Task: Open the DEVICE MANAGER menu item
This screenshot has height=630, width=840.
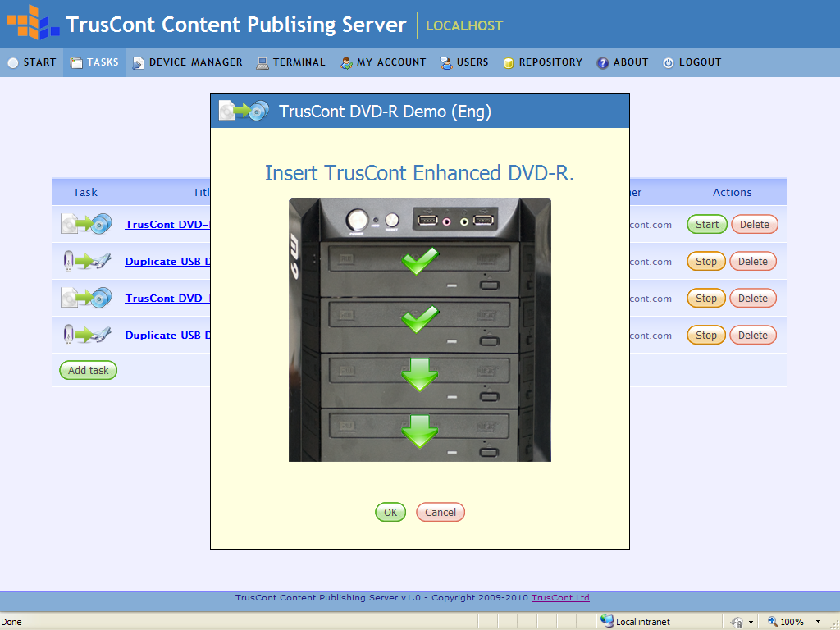Action: (x=188, y=62)
